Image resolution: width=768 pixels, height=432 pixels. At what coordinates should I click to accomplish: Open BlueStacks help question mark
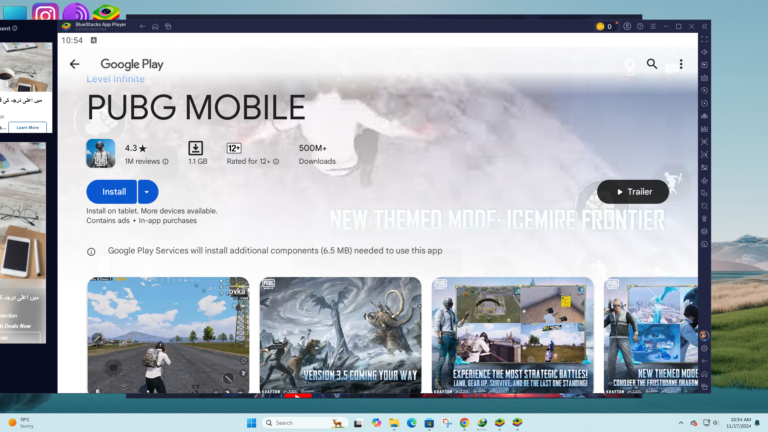coord(640,26)
